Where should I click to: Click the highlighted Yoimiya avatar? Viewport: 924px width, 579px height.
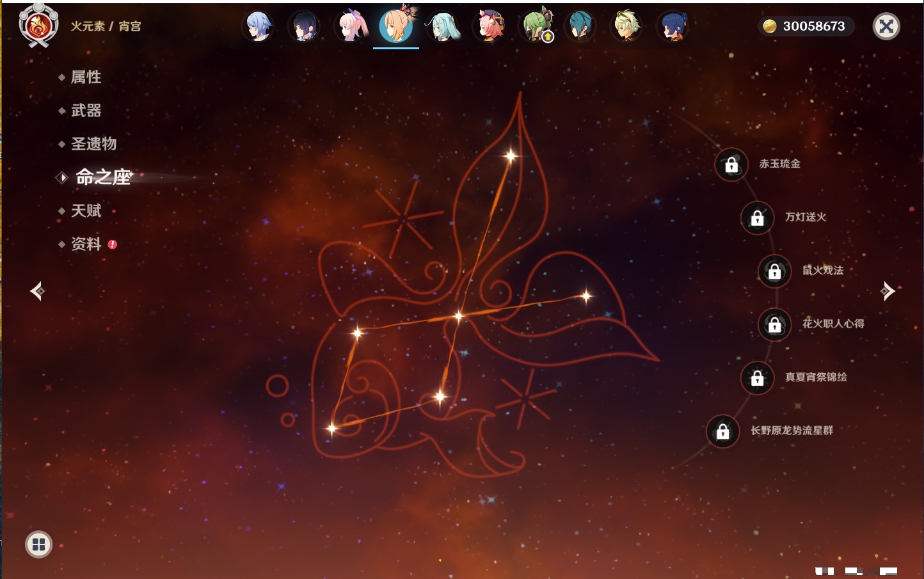pyautogui.click(x=396, y=26)
